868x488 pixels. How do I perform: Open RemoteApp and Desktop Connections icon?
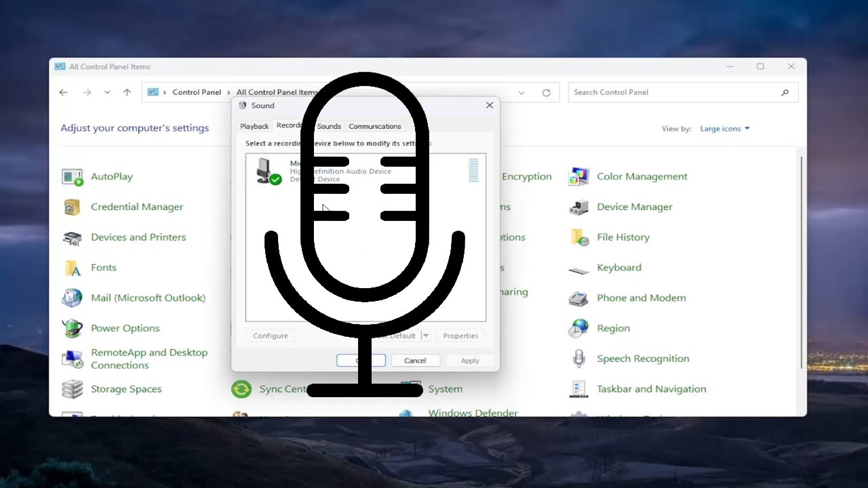coord(73,359)
